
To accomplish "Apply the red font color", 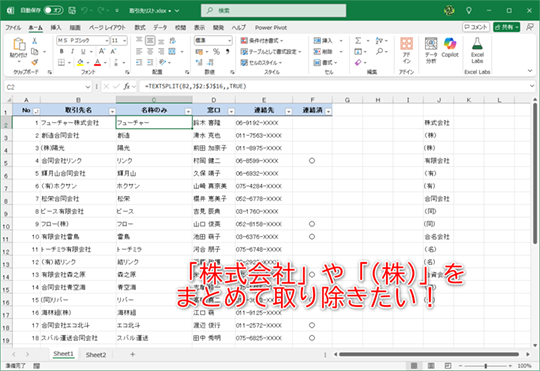I will point(98,62).
